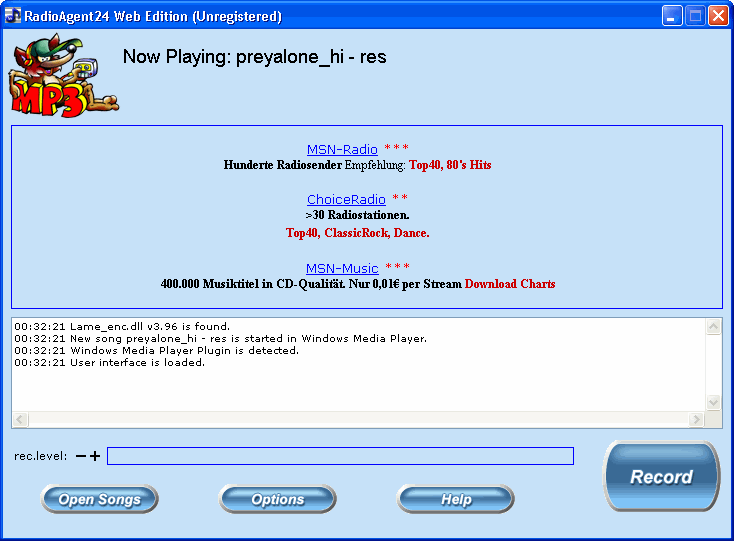Click the log's scroll down arrow

713,402
